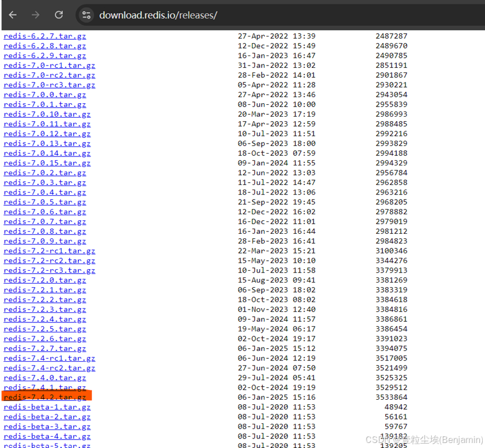
Task: Open redis-beta-3.tar.gz link
Action: point(47,427)
